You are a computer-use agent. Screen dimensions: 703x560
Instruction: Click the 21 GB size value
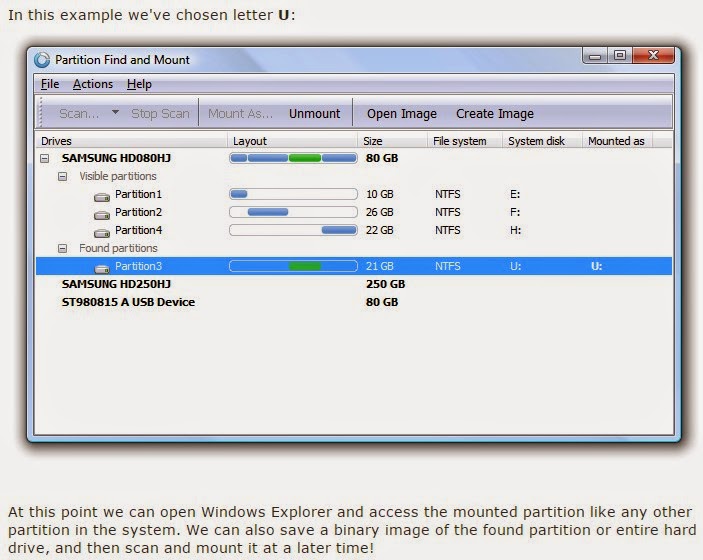[380, 266]
